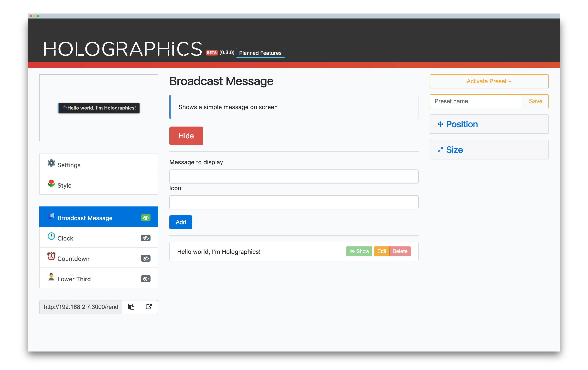Click the Clock icon in sidebar
The image size is (588, 370).
(x=51, y=236)
